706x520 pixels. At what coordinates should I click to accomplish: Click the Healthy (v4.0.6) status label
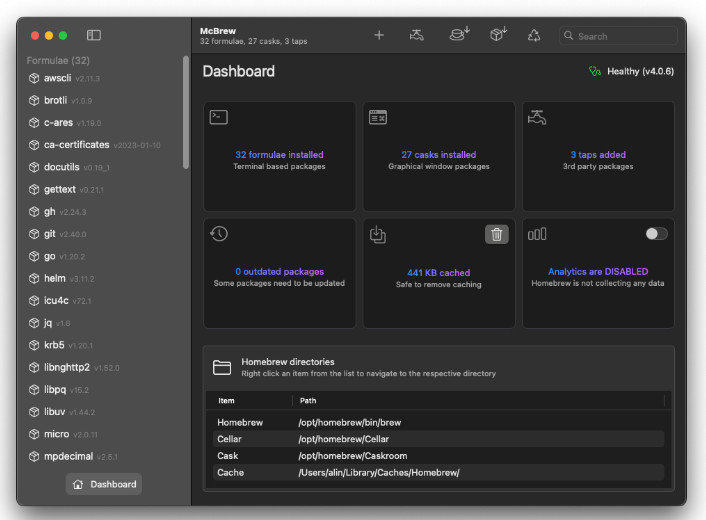point(640,71)
